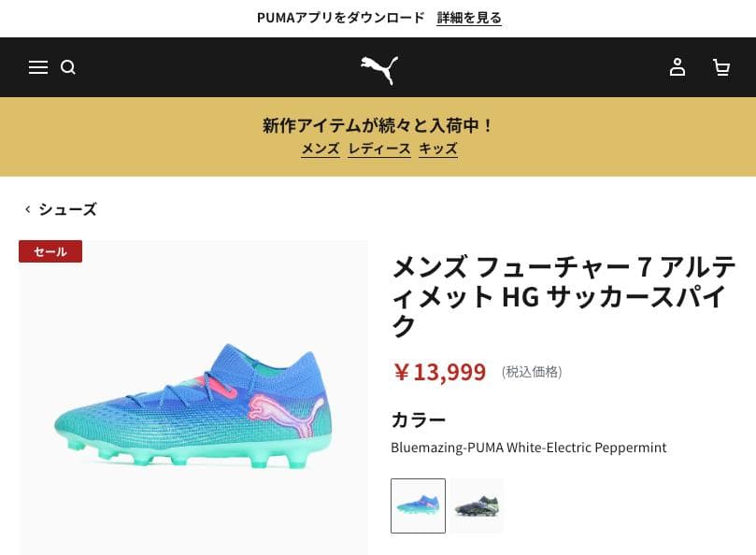
Task: Toggle the currently selected blue color variant
Action: (418, 505)
